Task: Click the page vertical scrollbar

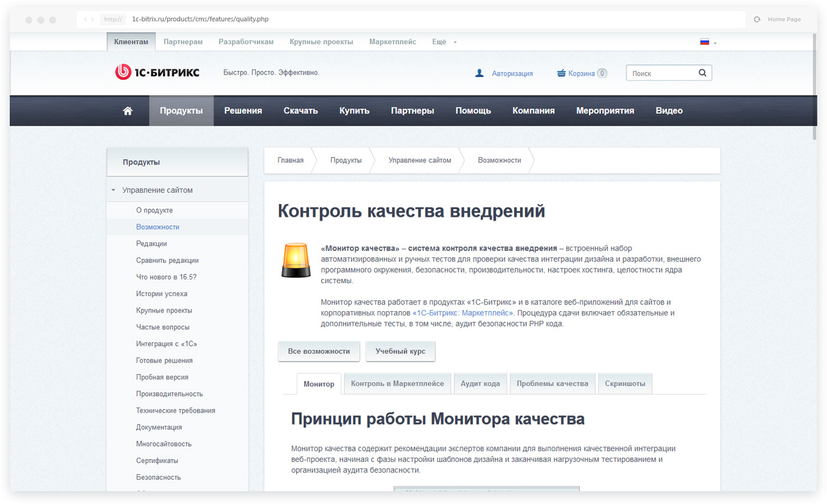Action: pos(814,85)
